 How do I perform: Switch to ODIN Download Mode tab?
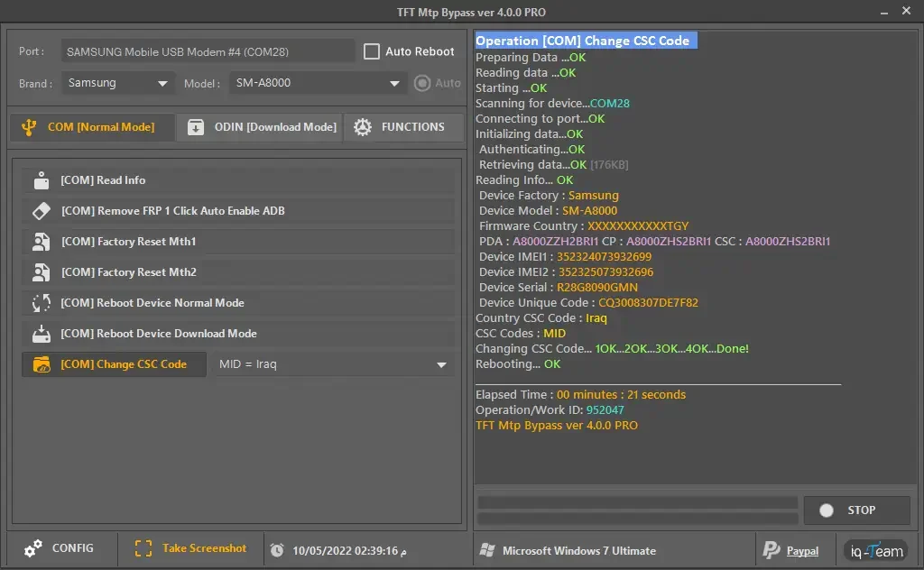point(259,126)
